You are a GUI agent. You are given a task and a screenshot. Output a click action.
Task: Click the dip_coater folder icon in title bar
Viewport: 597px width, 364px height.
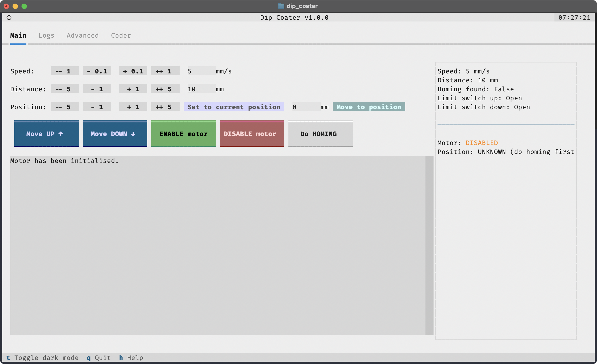pyautogui.click(x=281, y=6)
